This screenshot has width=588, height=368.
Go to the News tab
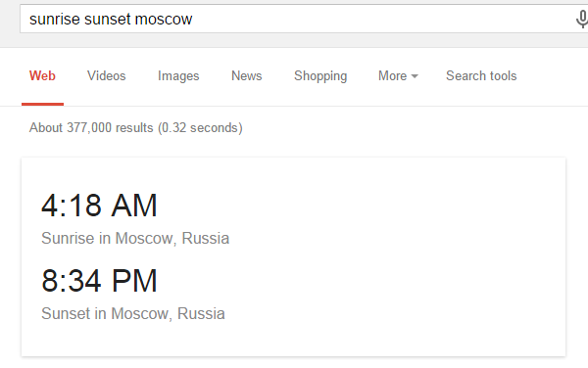point(246,76)
